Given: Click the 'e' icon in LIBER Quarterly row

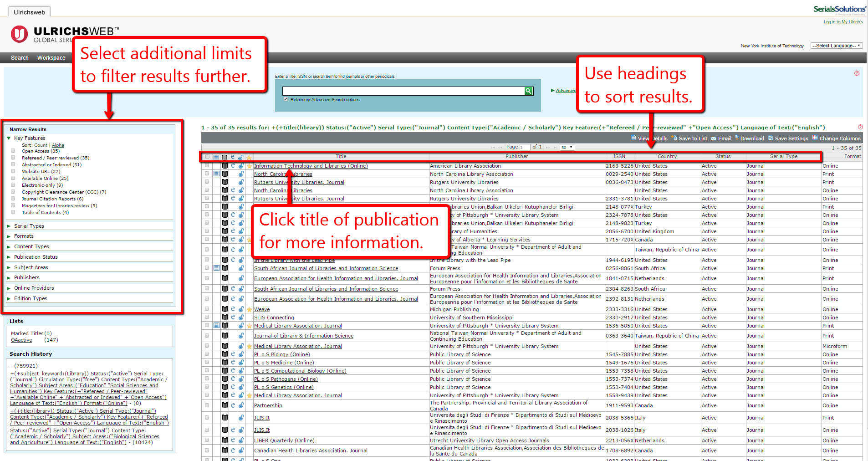Looking at the screenshot, I should click(x=233, y=441).
